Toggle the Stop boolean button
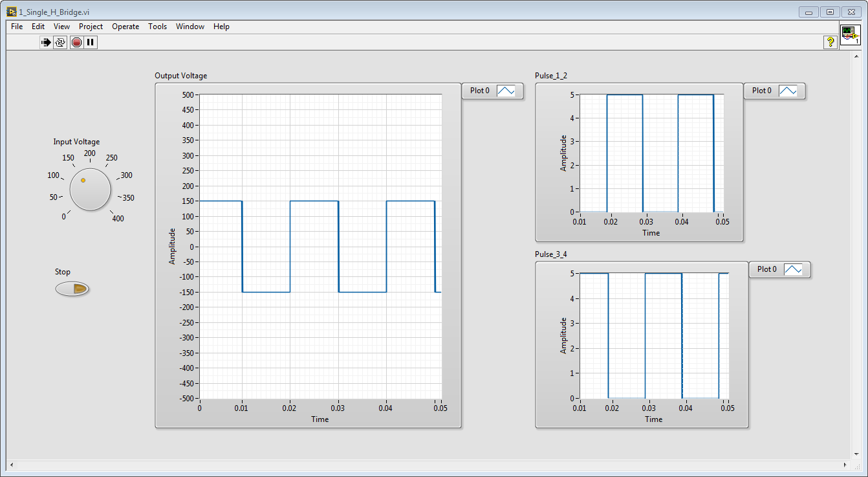Image resolution: width=868 pixels, height=477 pixels. coord(72,289)
